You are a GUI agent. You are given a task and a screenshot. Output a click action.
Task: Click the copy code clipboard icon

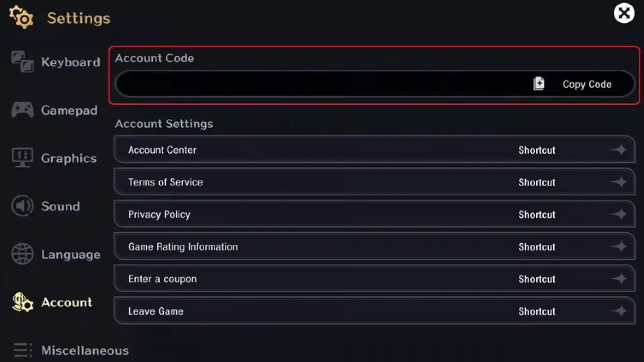539,84
